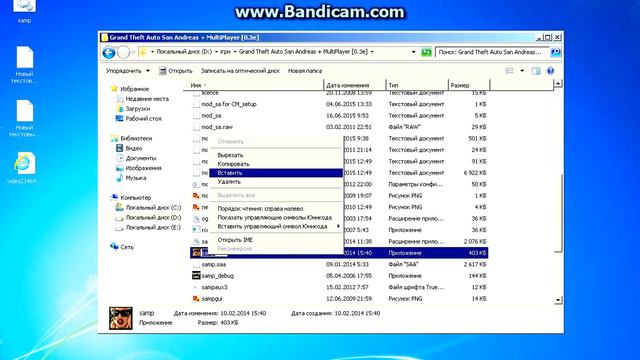Open Компьютер in sidebar
The width and height of the screenshot is (640, 360).
tap(131, 198)
